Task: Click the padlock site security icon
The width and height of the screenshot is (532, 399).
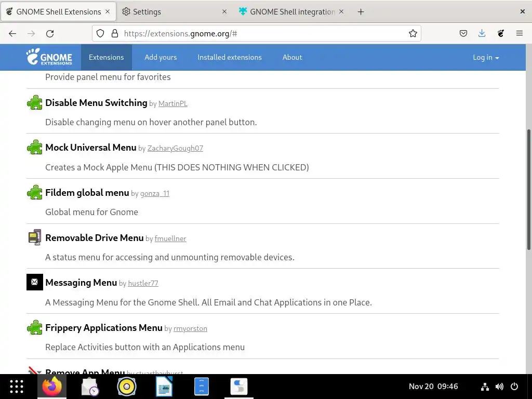Action: pos(115,33)
